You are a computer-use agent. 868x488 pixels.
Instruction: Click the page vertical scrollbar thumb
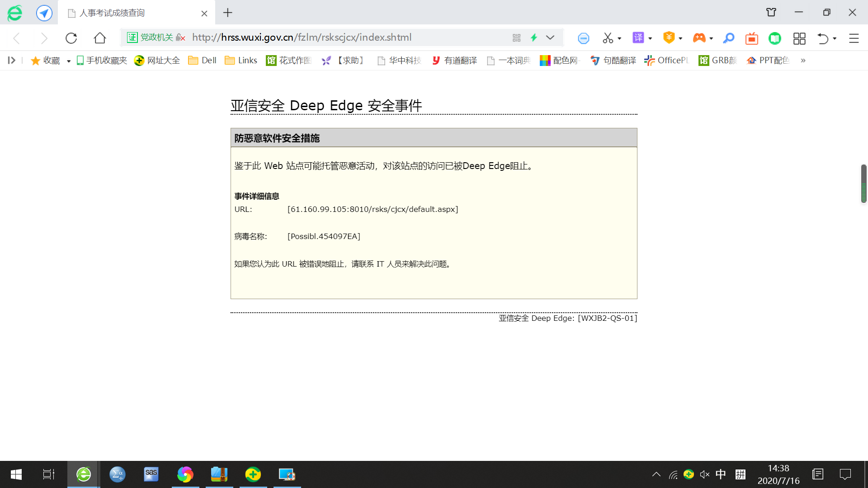point(863,183)
